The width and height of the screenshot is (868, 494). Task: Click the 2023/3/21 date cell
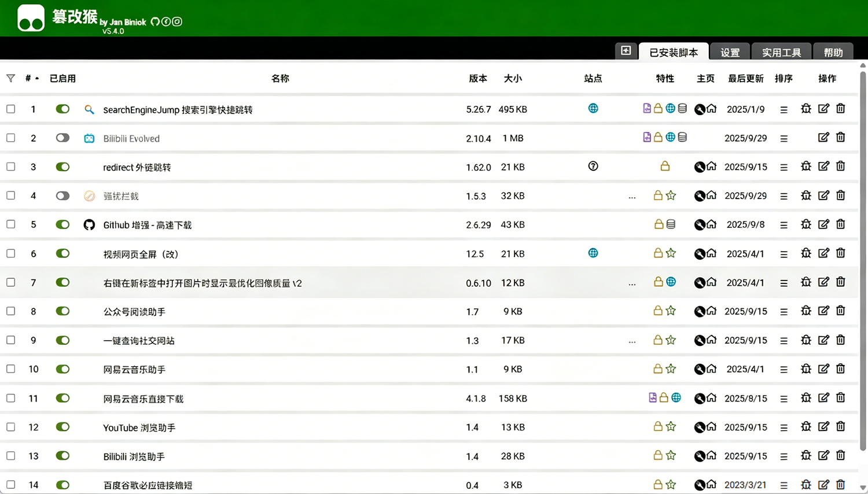[745, 485]
